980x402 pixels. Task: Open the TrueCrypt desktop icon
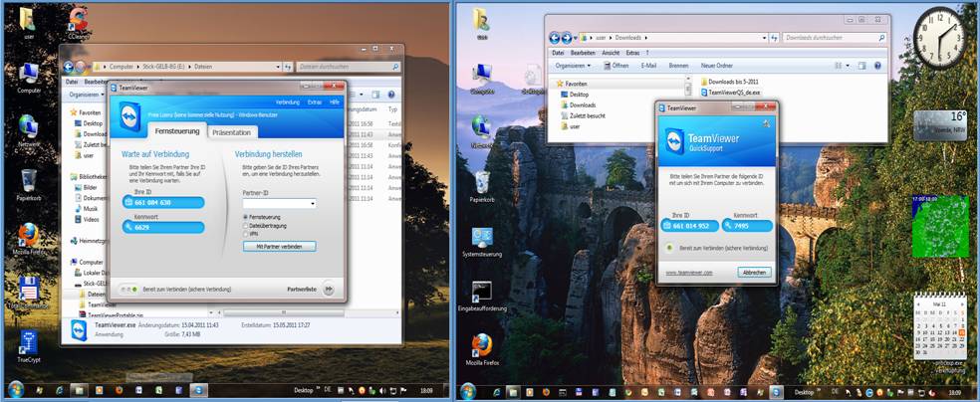tap(29, 347)
